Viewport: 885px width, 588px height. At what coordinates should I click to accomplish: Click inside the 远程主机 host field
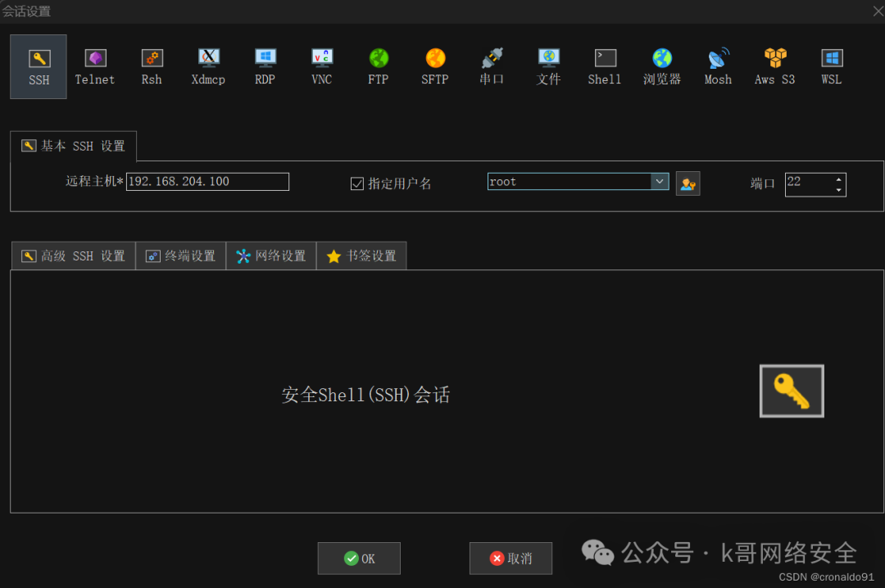pos(206,181)
